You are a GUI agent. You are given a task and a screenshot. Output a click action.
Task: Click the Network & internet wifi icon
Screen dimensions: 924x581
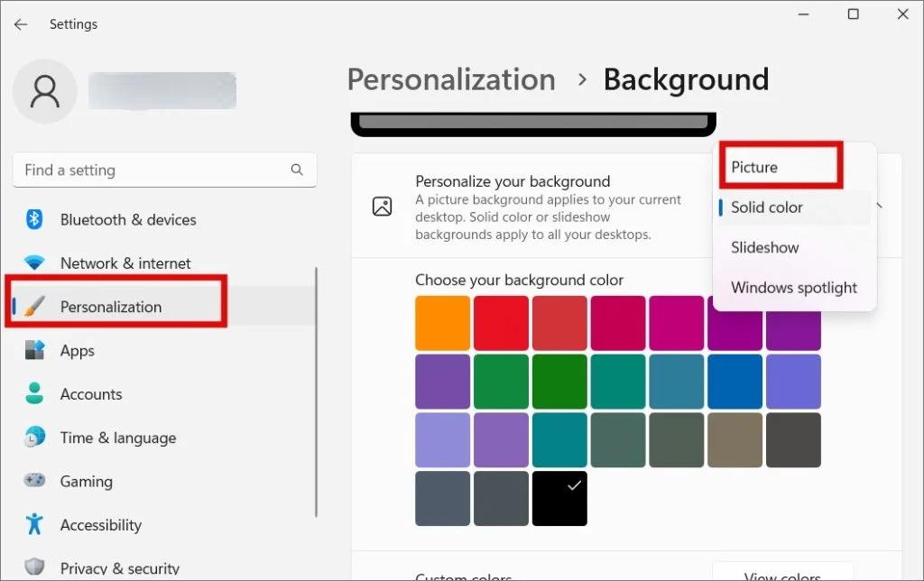[x=34, y=263]
